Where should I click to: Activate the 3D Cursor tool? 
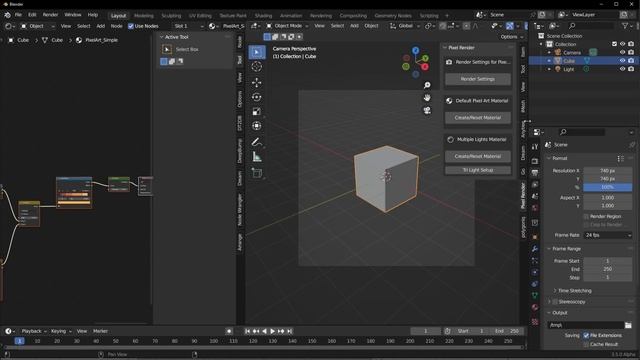[x=257, y=67]
